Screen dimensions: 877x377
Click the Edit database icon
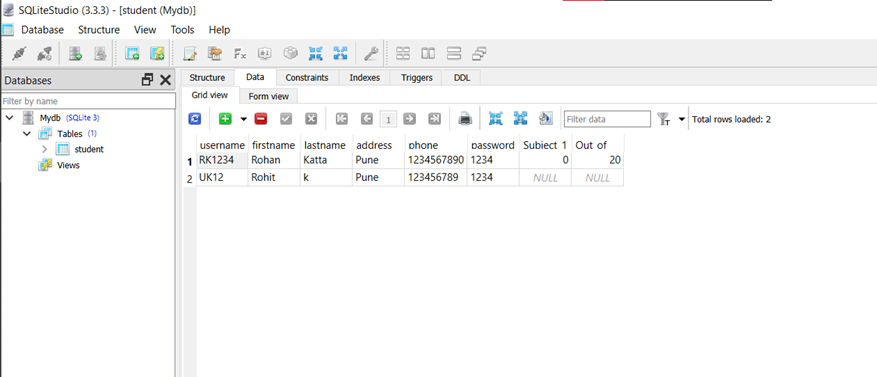point(100,54)
